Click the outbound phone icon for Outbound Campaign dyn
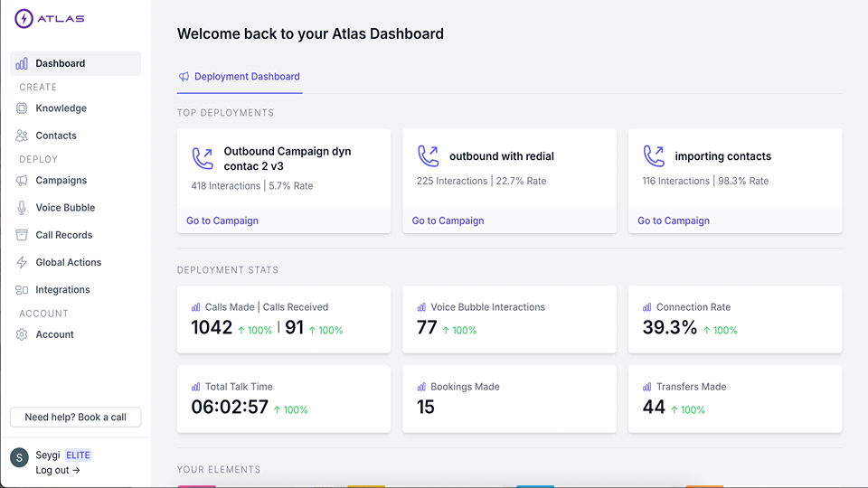Image resolution: width=868 pixels, height=488 pixels. click(203, 158)
